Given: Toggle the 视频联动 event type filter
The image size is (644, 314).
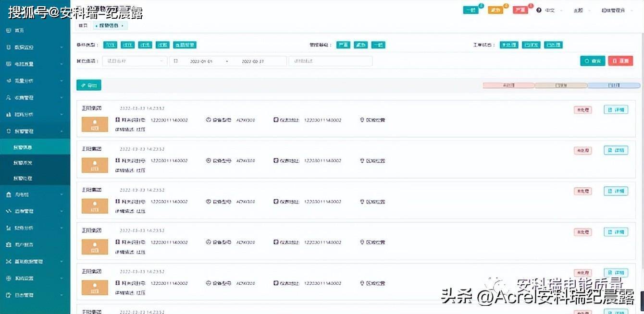Looking at the screenshot, I should (185, 44).
